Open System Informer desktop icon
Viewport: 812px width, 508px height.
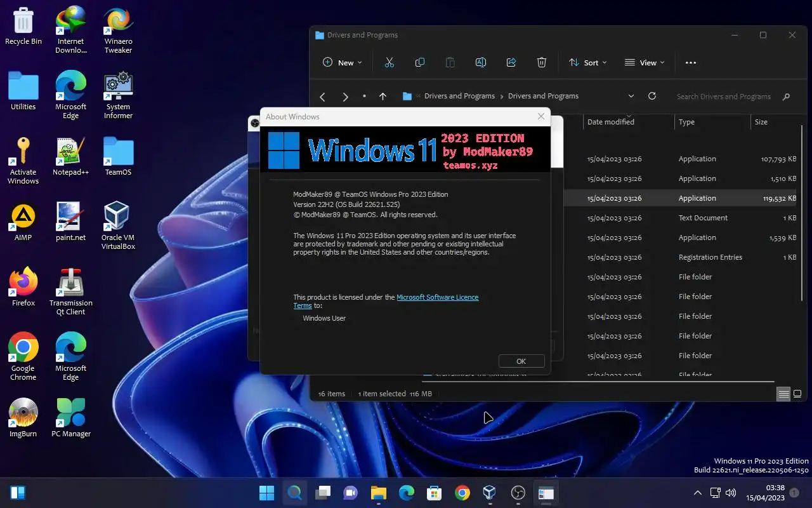click(x=118, y=95)
